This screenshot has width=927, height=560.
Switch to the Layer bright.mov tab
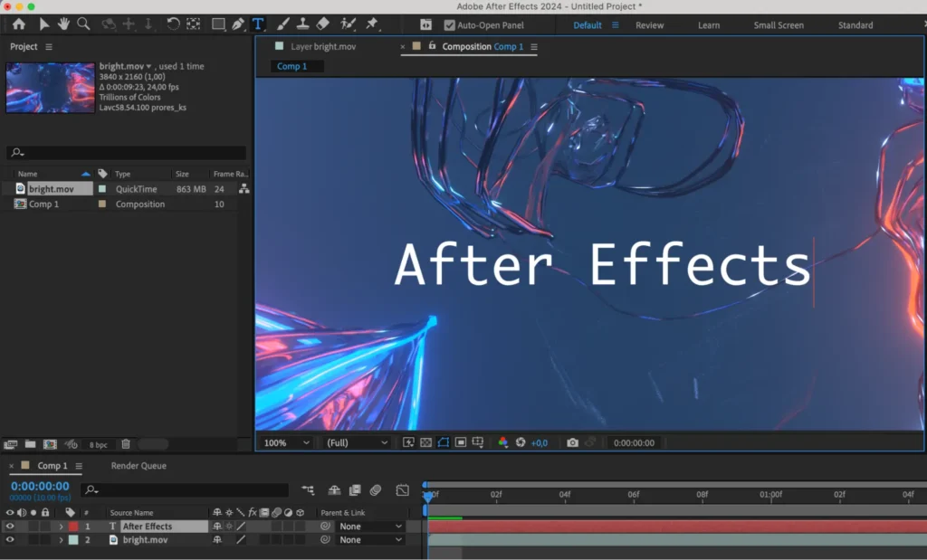tap(323, 46)
